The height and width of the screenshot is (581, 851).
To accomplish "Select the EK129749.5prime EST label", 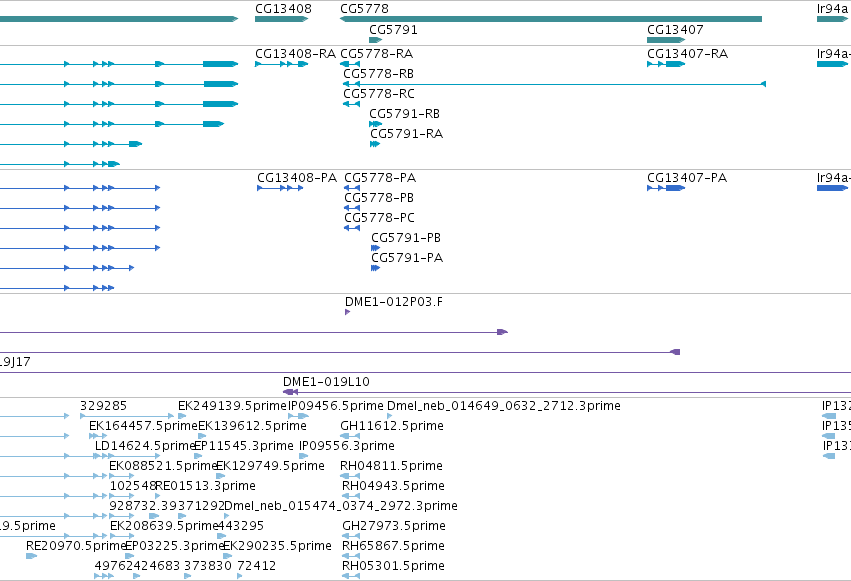I will [270, 466].
